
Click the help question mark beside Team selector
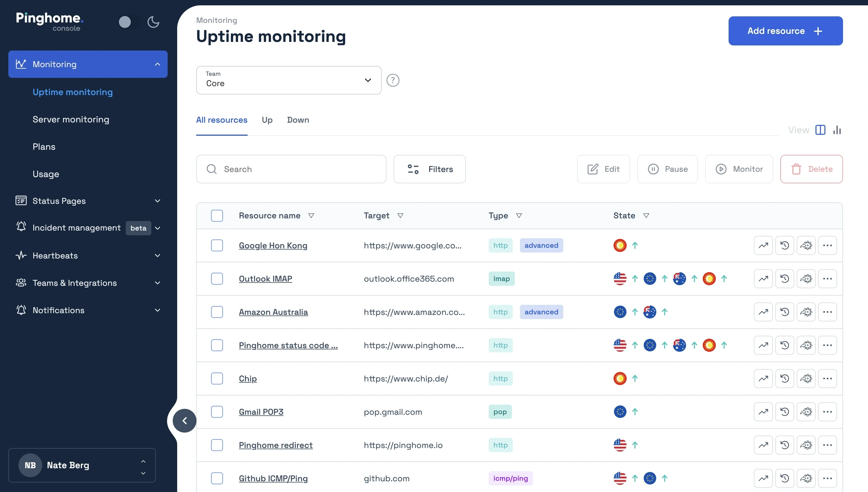(x=393, y=80)
